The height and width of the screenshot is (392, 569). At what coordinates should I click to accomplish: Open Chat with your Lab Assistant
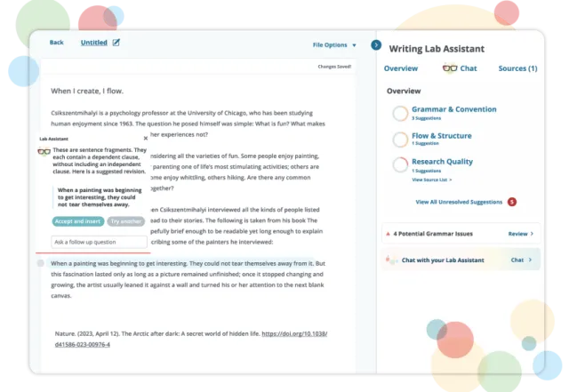coord(522,260)
